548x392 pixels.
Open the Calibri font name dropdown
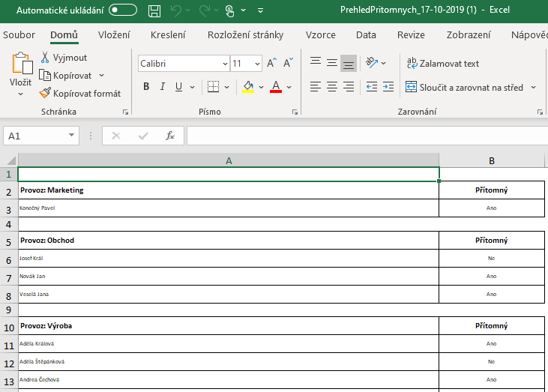click(225, 64)
